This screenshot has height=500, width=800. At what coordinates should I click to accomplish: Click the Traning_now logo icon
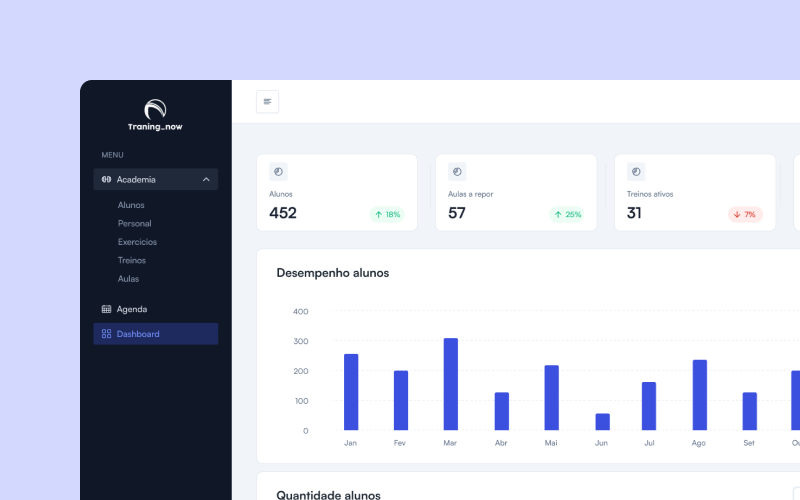[155, 109]
